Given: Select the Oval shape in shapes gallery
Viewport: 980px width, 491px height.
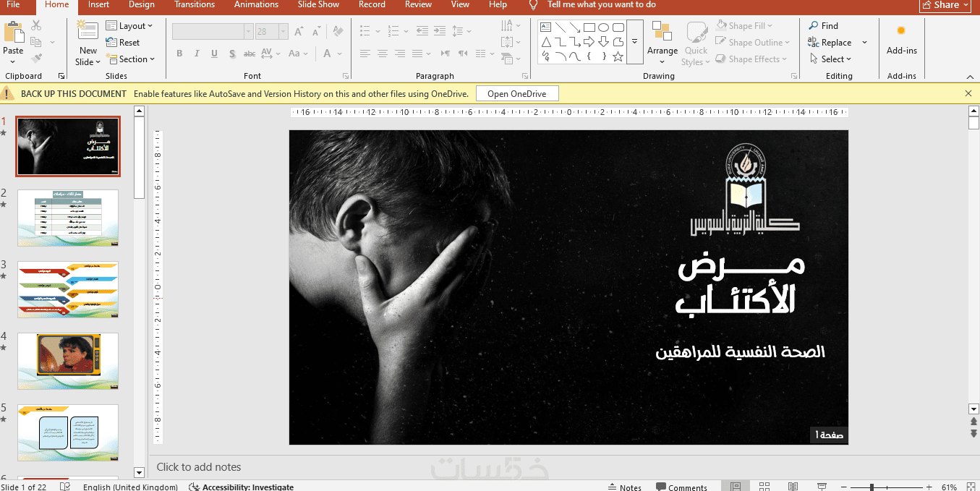Looking at the screenshot, I should (604, 27).
